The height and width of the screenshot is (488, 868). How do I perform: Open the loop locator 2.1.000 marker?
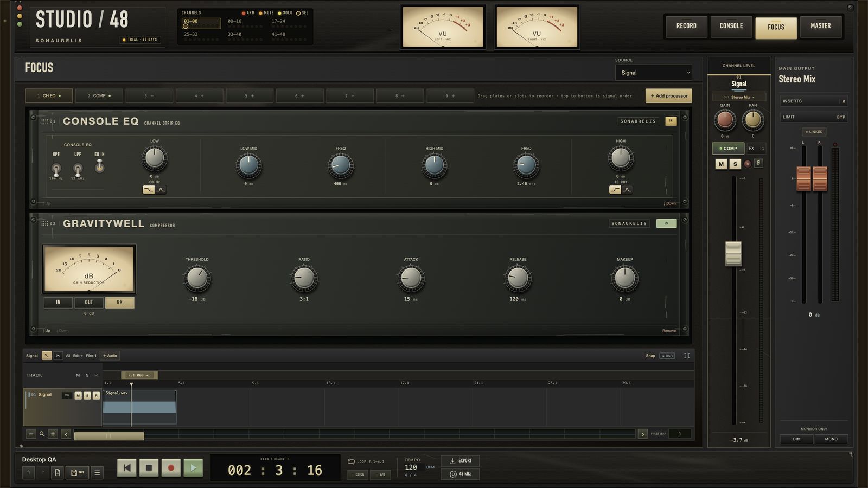139,375
